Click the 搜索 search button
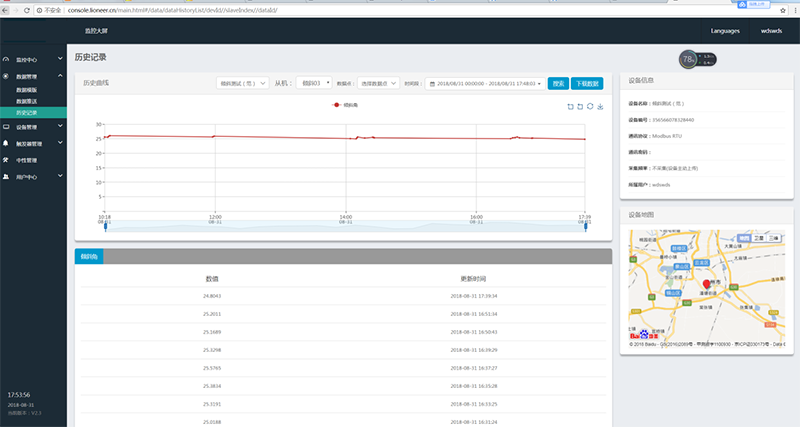The image size is (800, 427). click(x=558, y=84)
